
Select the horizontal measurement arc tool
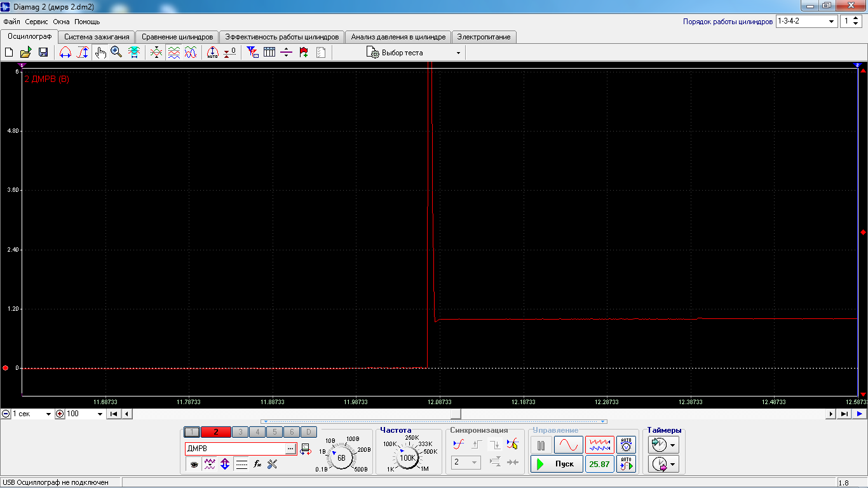pos(65,53)
